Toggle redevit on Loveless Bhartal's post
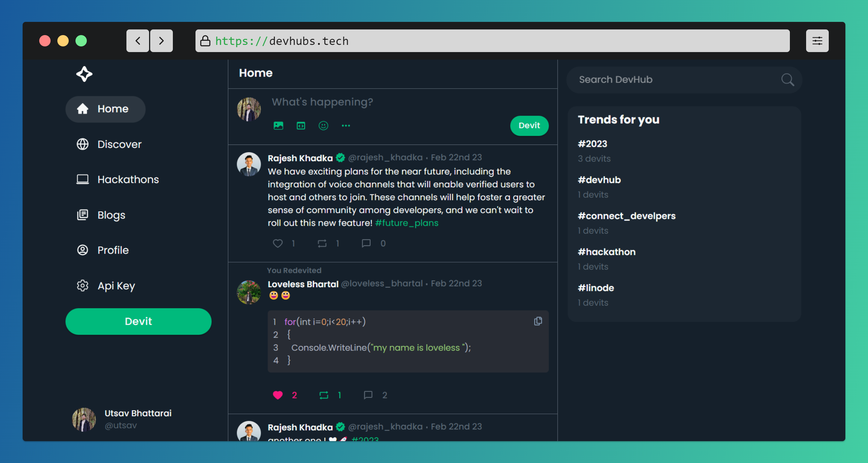This screenshot has width=868, height=463. pos(324,395)
